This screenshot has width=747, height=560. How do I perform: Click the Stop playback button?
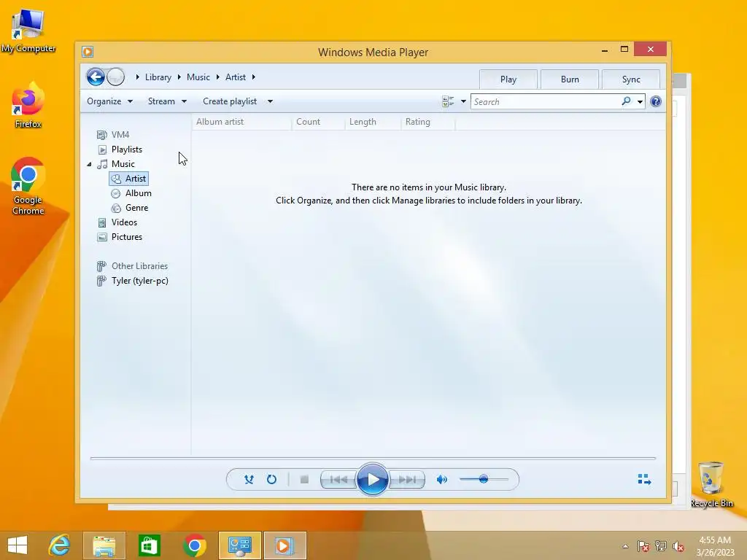click(x=304, y=480)
